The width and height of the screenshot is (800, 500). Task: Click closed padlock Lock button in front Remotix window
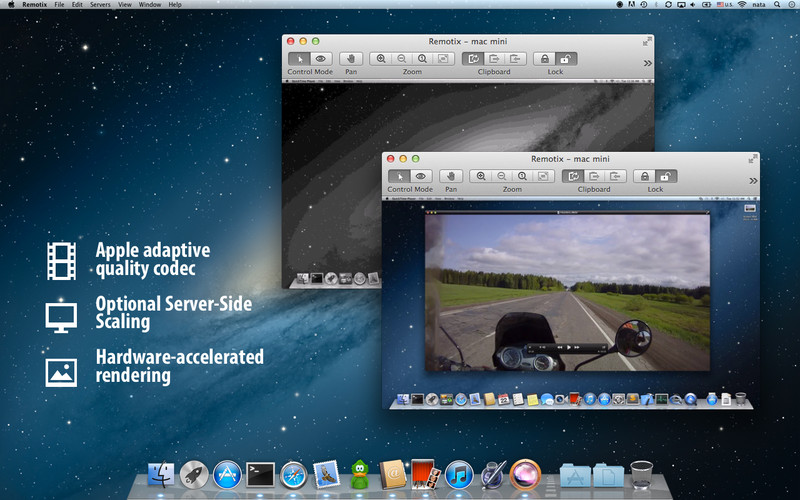pos(644,176)
